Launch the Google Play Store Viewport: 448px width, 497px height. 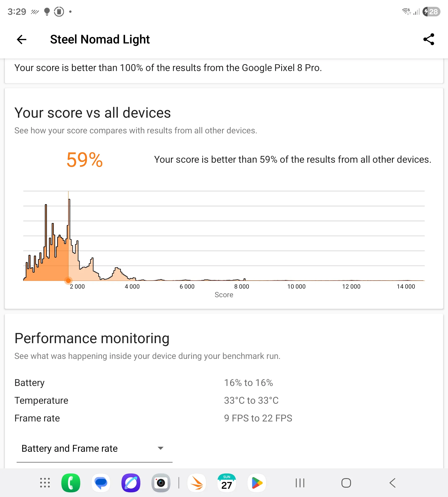coord(257,483)
